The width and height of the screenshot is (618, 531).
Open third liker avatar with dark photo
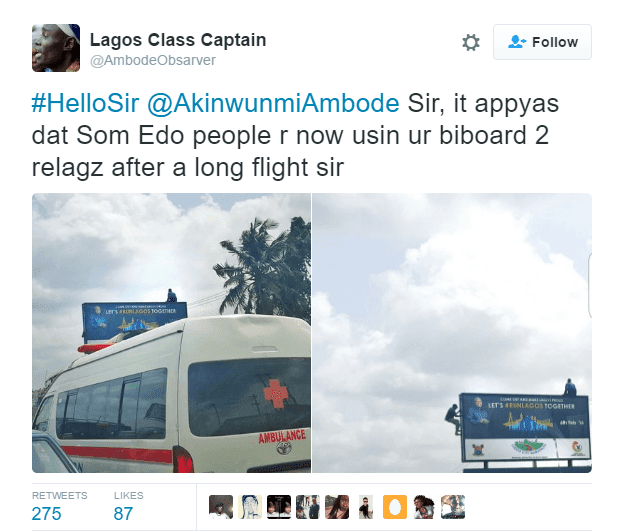point(279,507)
